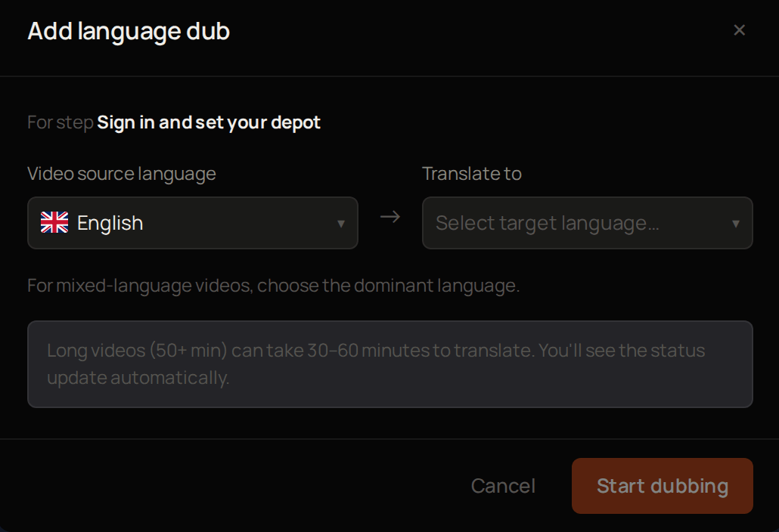Click the "Video source language" label
Viewport: 779px width, 532px height.
[x=122, y=174]
